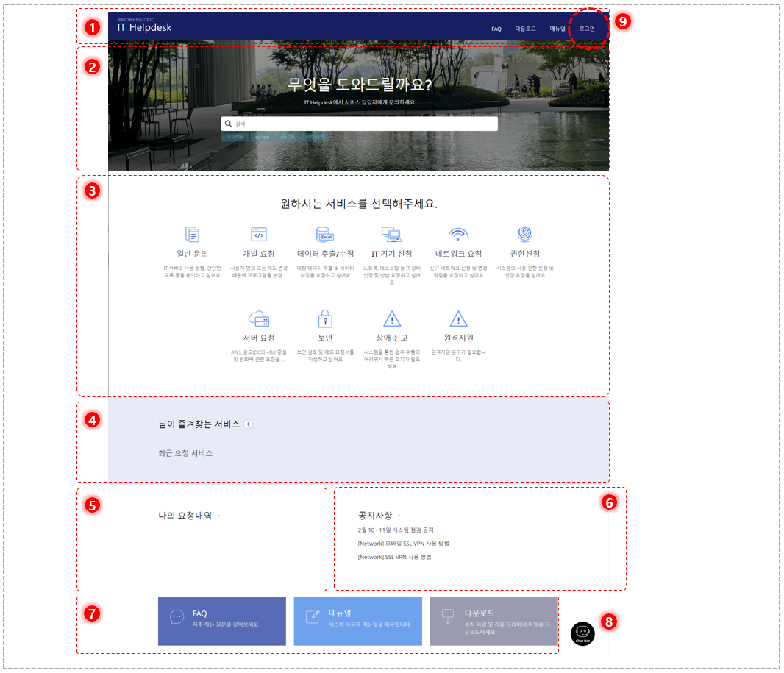Expand 나의 요청내역 with the arrow
The width and height of the screenshot is (784, 673).
218,516
